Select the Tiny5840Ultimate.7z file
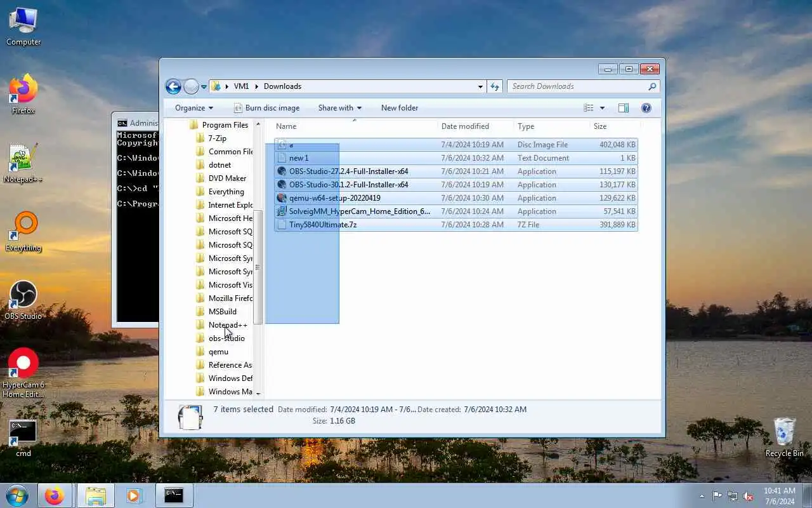The height and width of the screenshot is (508, 812). (x=456, y=225)
